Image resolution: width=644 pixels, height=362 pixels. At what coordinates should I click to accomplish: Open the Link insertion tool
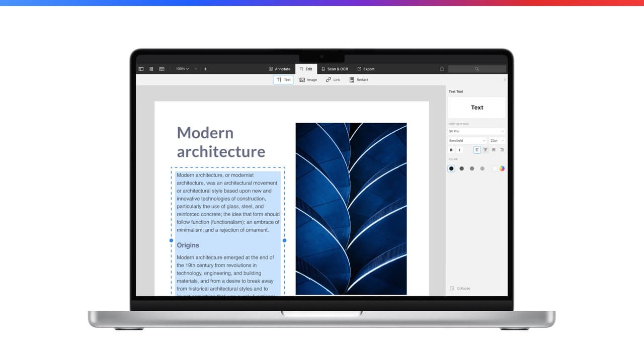coord(332,79)
